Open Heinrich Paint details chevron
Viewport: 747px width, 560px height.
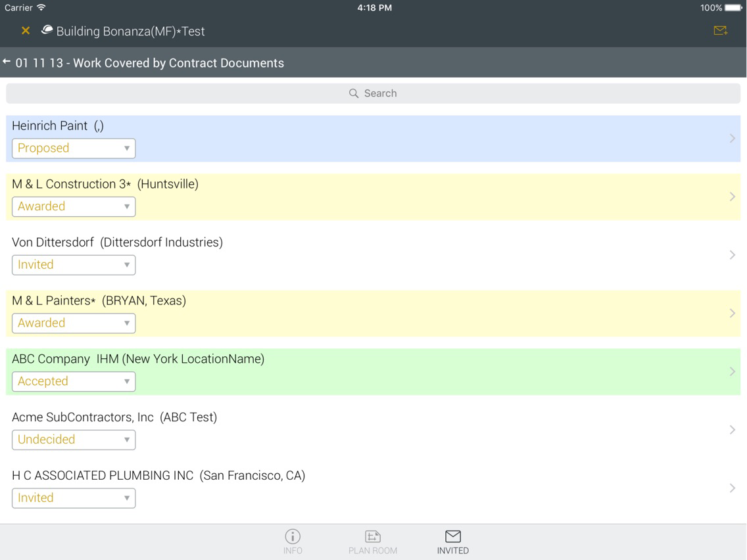coord(733,139)
